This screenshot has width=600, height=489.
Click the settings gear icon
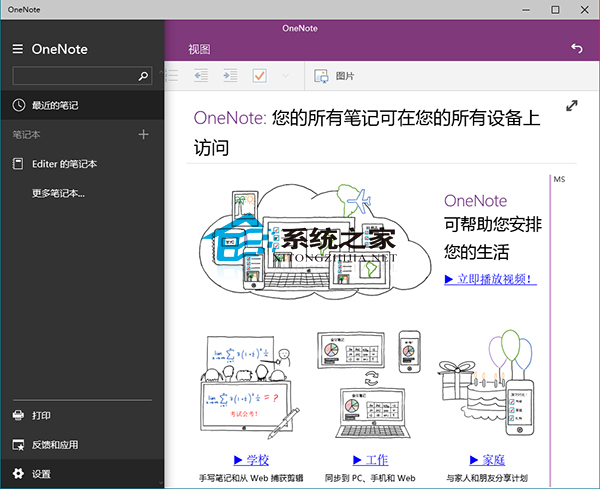click(18, 474)
